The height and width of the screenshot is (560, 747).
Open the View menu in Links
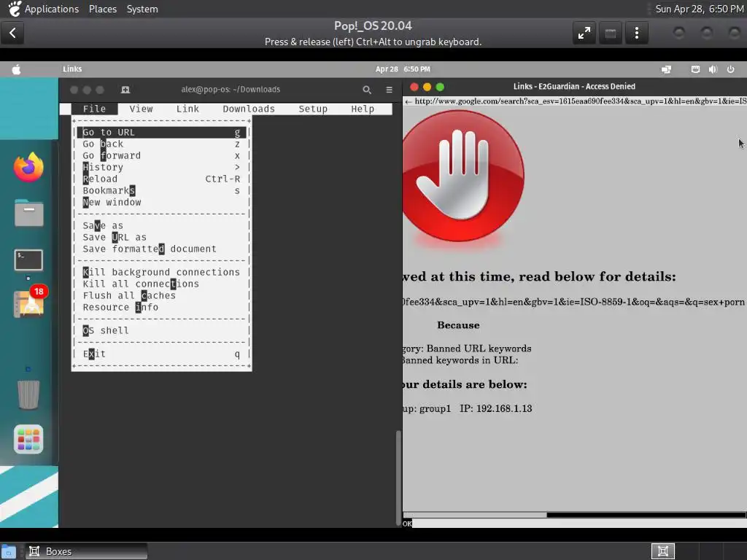click(x=141, y=109)
